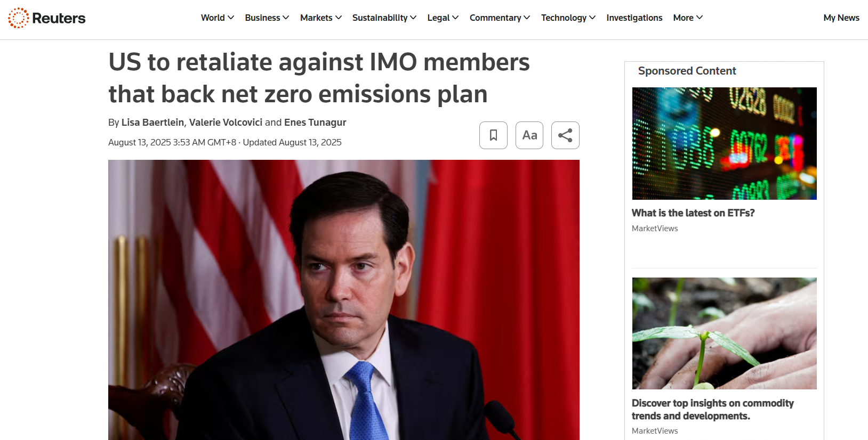Expand the Business dropdown
This screenshot has width=868, height=440.
point(267,18)
